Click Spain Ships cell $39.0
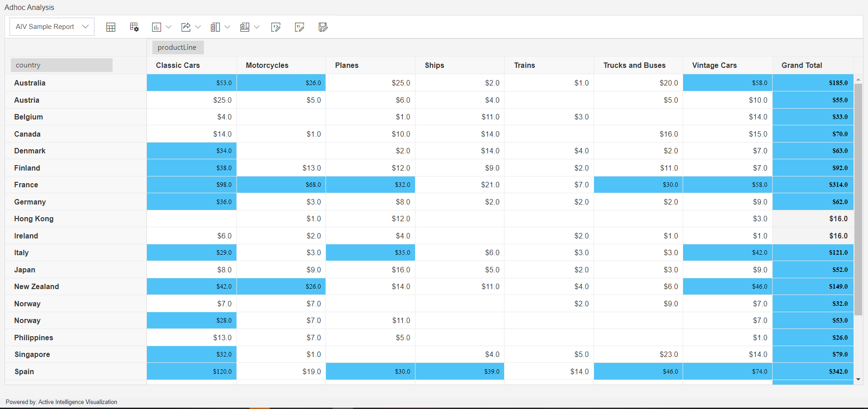Image resolution: width=868 pixels, height=409 pixels. pyautogui.click(x=460, y=371)
